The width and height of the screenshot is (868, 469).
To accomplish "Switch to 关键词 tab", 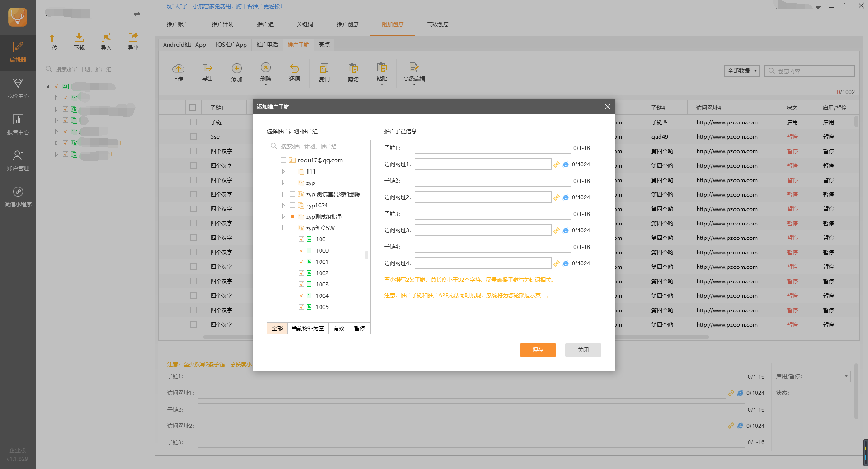I will tap(305, 24).
